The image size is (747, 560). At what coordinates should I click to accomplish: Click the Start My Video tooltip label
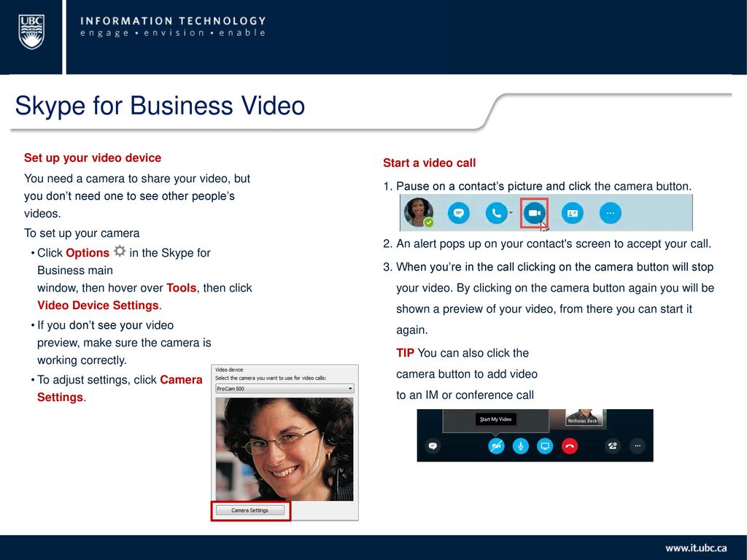495,419
